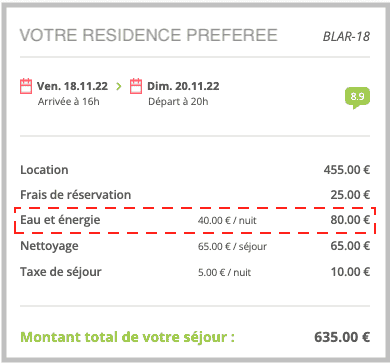
Task: Click the Location price row label
Action: (44, 170)
